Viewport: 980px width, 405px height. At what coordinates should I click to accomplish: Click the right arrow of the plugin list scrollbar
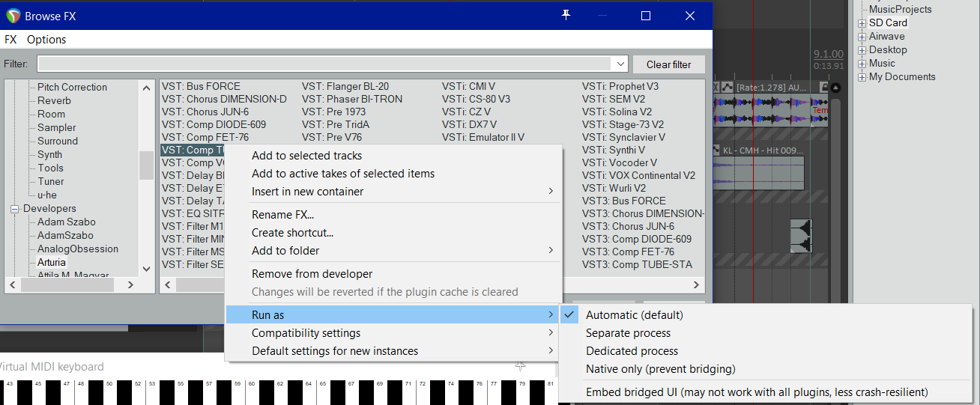click(697, 285)
